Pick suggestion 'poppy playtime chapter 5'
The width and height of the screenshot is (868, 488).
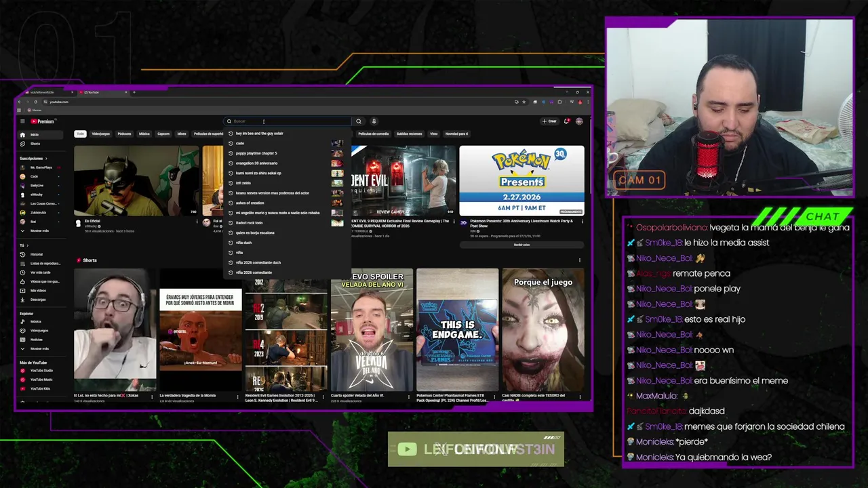click(x=287, y=153)
